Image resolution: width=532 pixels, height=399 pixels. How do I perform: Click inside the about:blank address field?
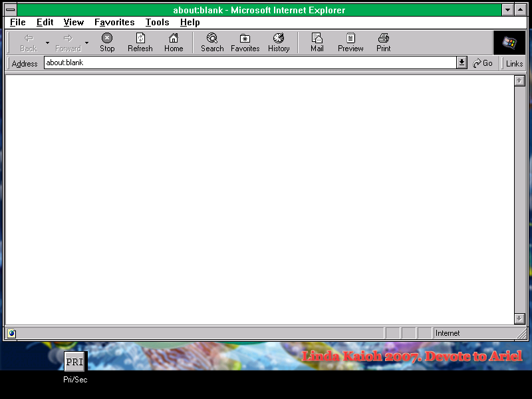[250, 63]
